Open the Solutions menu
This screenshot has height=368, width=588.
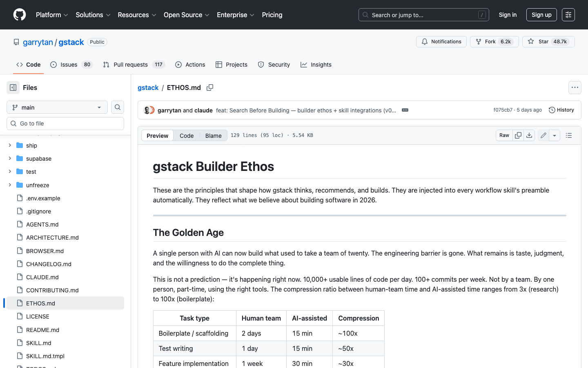click(93, 15)
